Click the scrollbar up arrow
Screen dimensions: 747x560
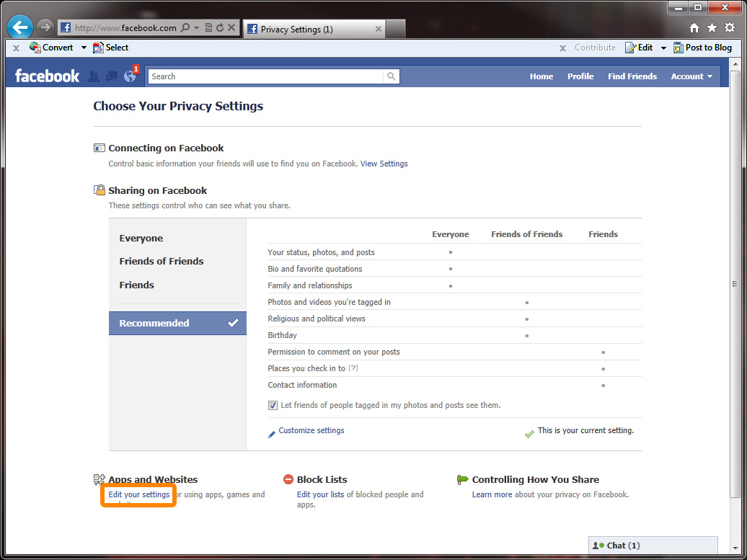tap(735, 64)
